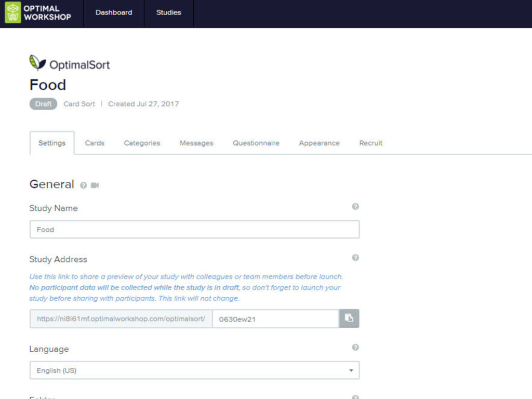Click the Draft status badge
This screenshot has height=399, width=532.
[x=44, y=104]
